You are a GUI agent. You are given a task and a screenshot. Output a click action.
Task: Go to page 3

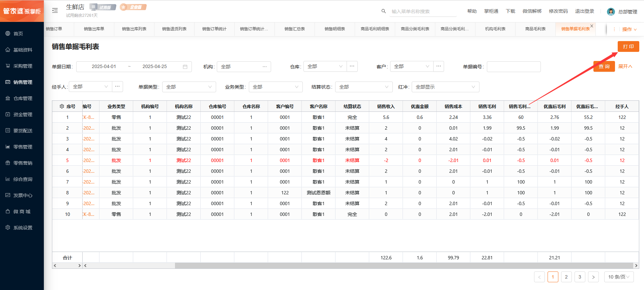(580, 277)
